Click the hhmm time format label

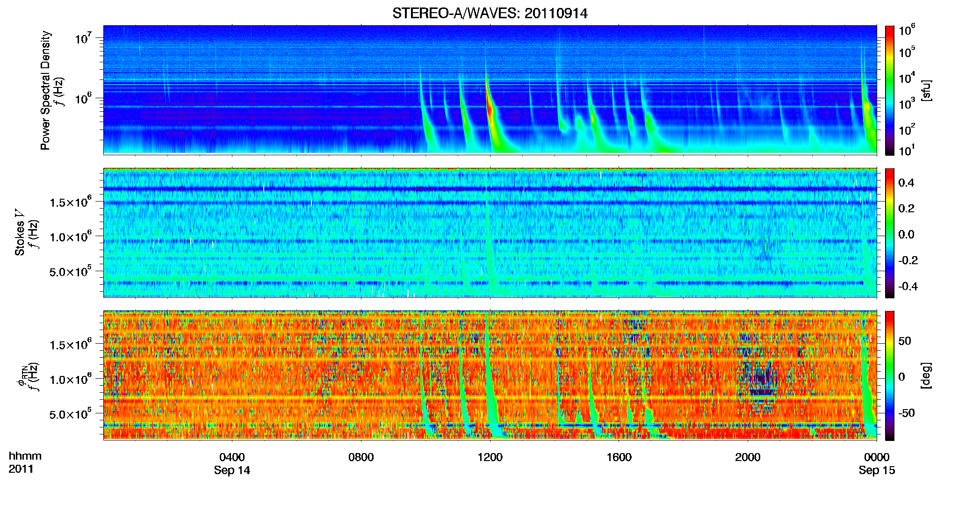coord(25,456)
